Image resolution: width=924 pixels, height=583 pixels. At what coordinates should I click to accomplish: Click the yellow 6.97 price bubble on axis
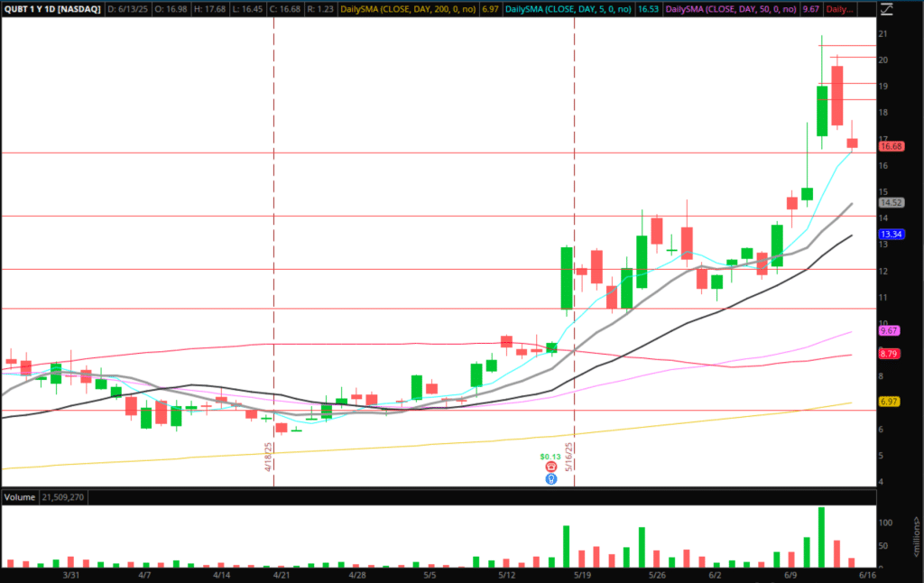pos(889,402)
